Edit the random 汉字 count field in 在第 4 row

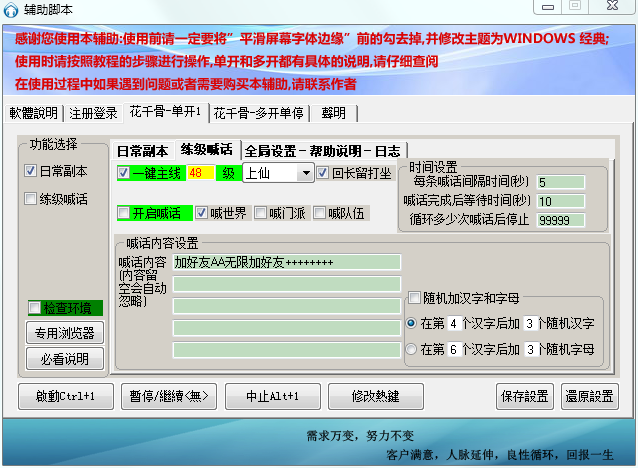pos(530,324)
